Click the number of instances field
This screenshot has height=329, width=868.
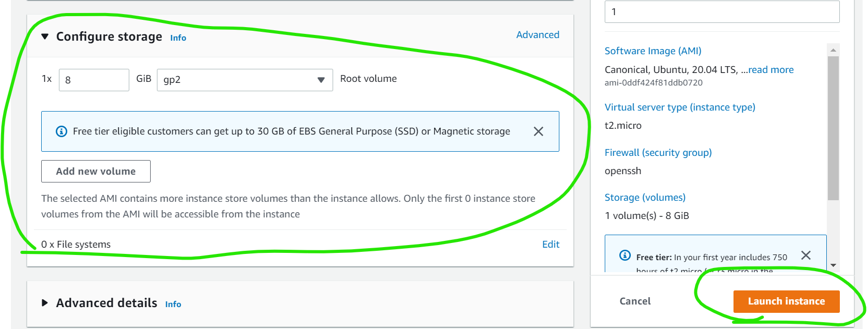(x=722, y=12)
